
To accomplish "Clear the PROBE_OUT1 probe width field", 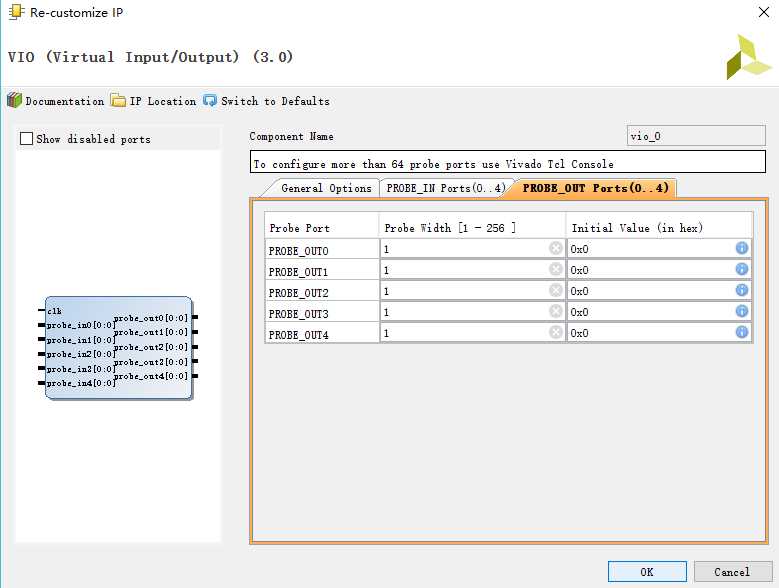I will point(555,269).
